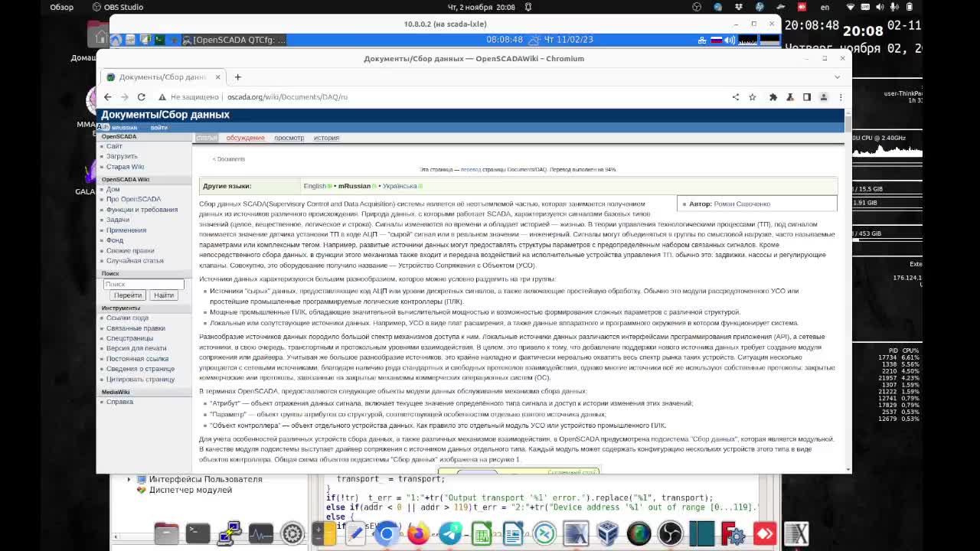The width and height of the screenshot is (980, 551).
Task: Switch to the просмотр wiki tab
Action: tap(289, 138)
